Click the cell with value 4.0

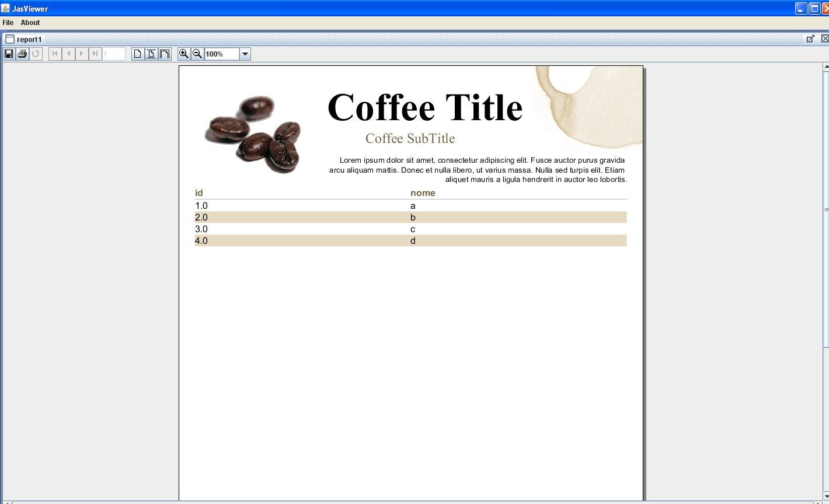coord(201,241)
